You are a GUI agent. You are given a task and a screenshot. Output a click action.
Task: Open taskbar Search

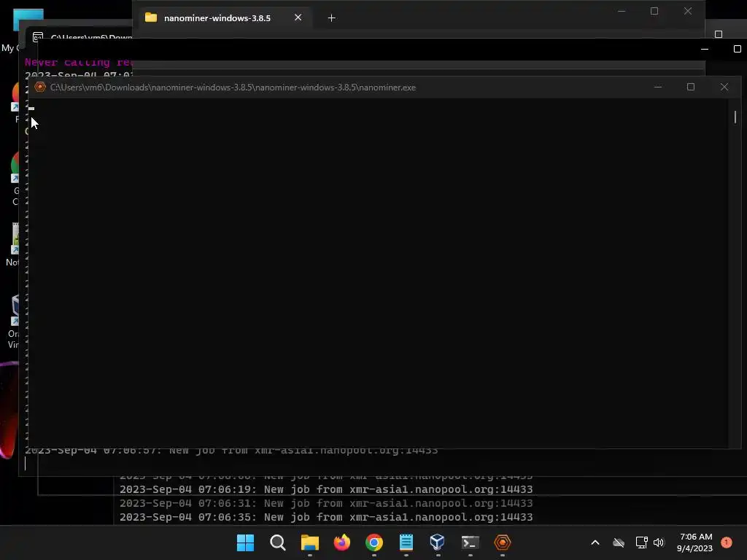pyautogui.click(x=277, y=542)
